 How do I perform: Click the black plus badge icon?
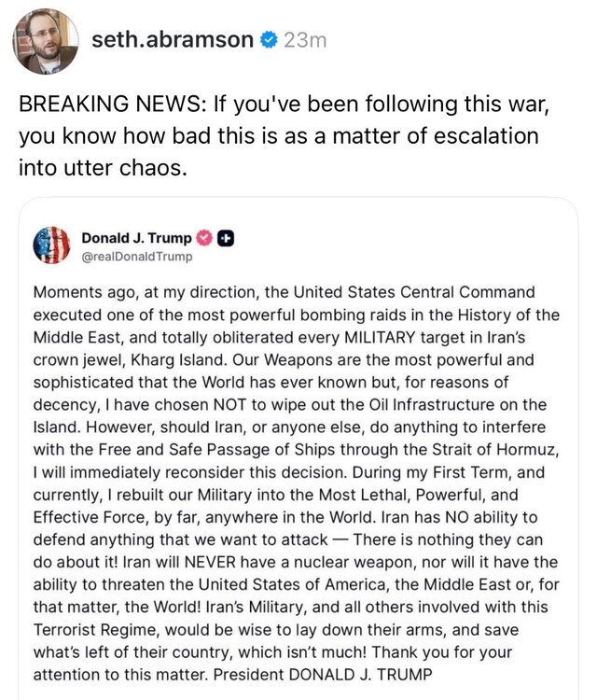[225, 238]
